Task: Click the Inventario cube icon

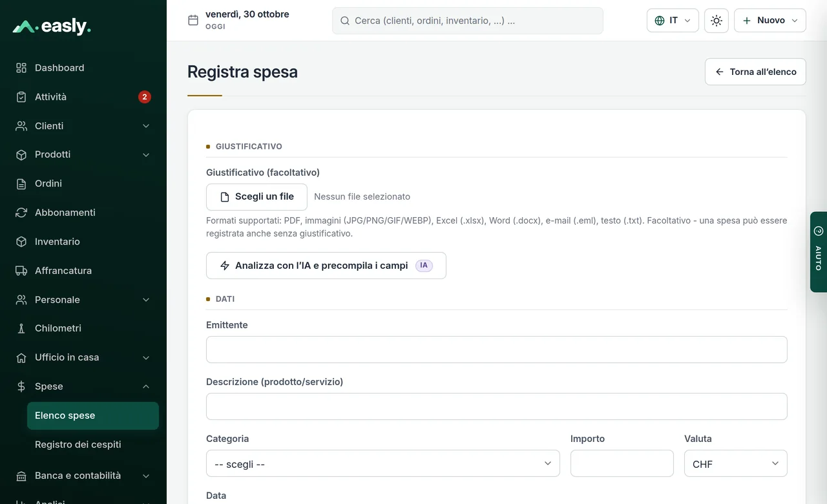Action: pos(21,242)
